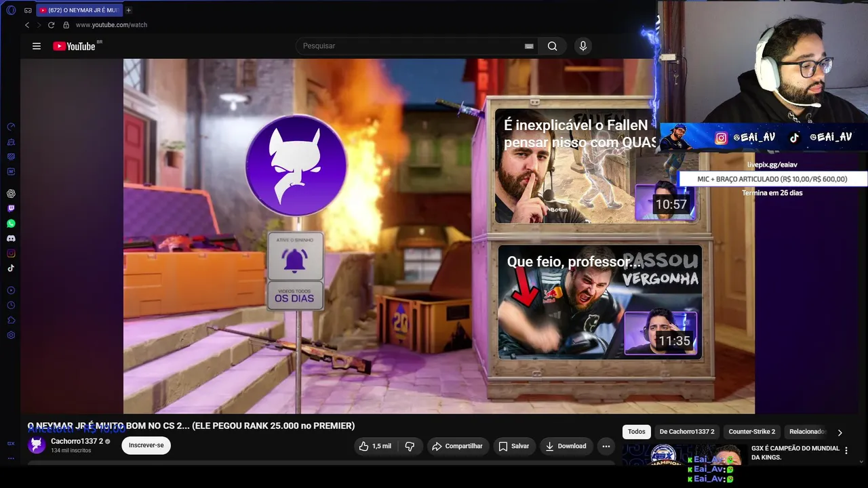Switch to the active YouTube Neymar tab

(79, 10)
